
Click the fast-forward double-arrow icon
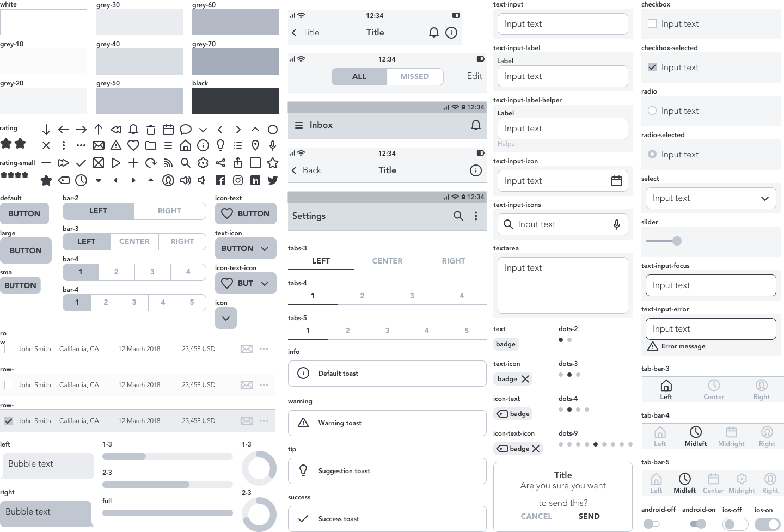tap(64, 163)
